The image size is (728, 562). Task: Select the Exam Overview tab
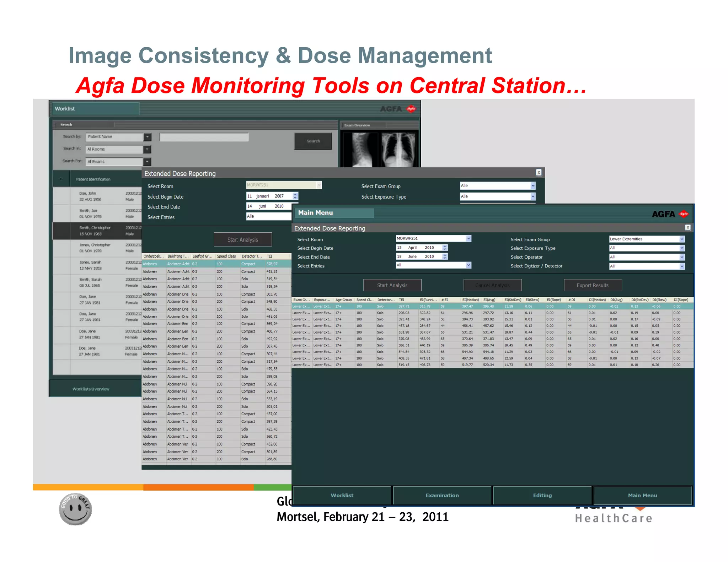point(364,125)
